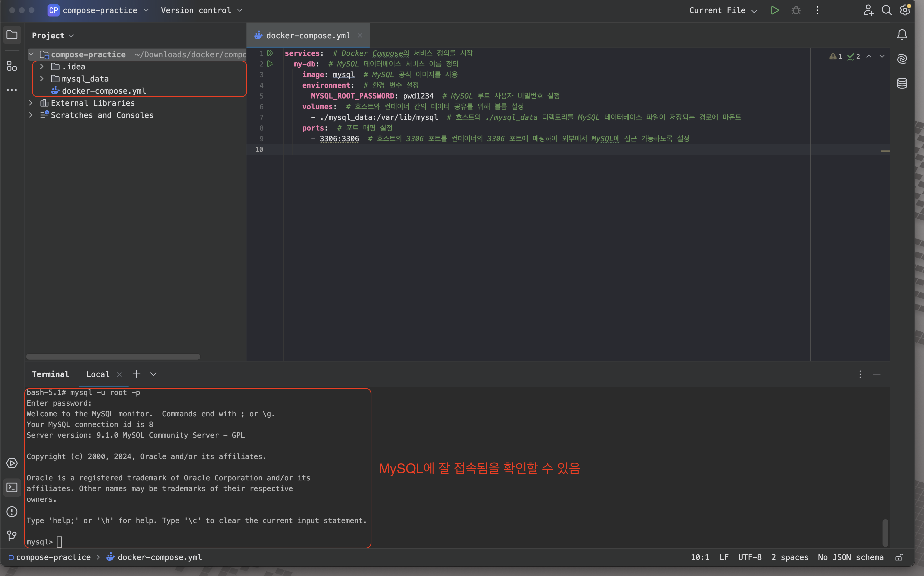The height and width of the screenshot is (576, 924).
Task: Open the AI Assistant panel icon
Action: pos(902,59)
